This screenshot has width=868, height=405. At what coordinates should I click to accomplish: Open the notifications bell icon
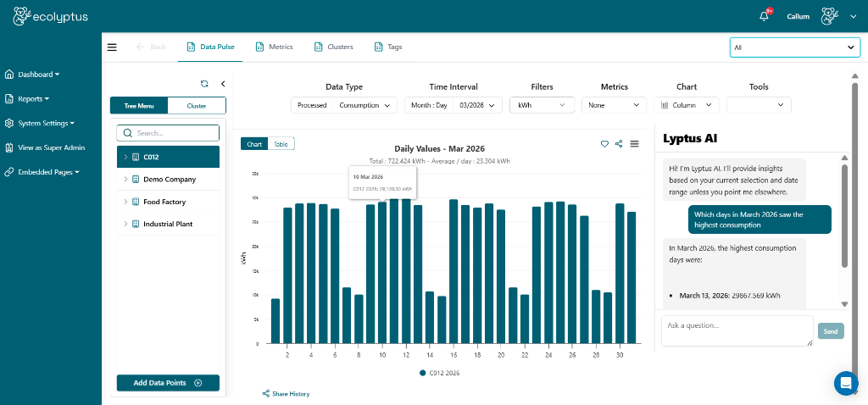tap(764, 16)
